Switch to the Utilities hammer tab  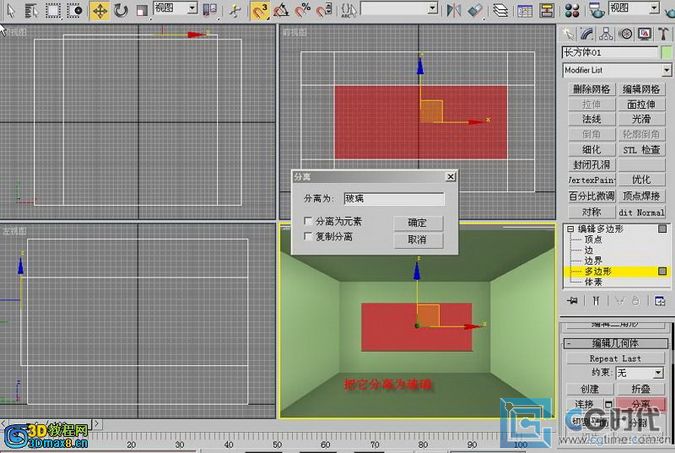[663, 34]
